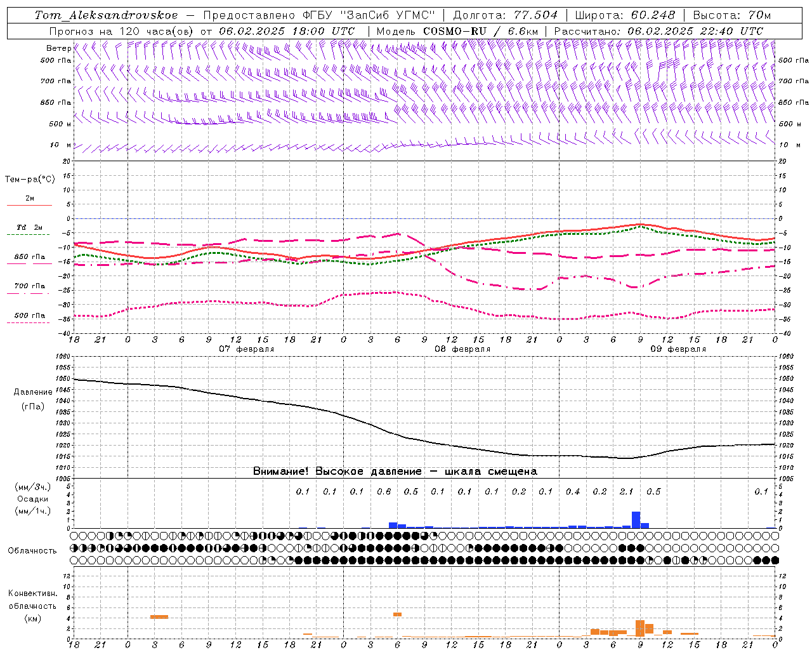This screenshot has height=650, width=812.
Task: Select the 09 февраля date label
Action: (678, 349)
